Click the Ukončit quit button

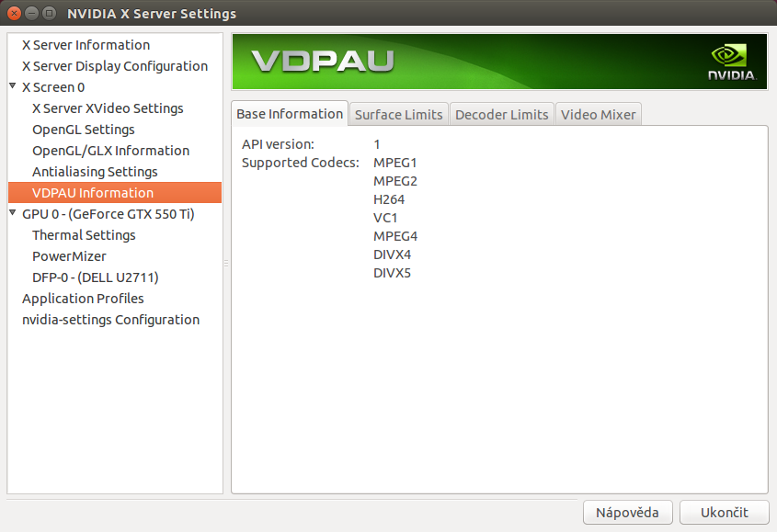[724, 512]
